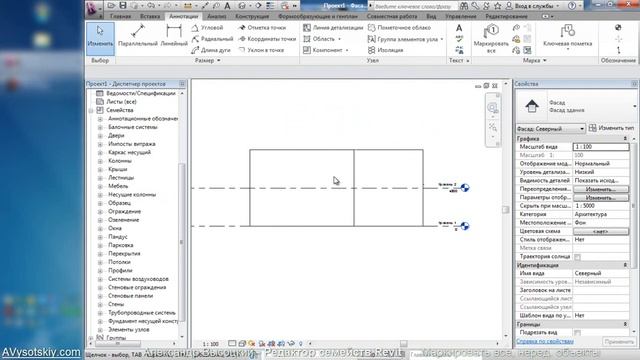The image size is (640, 360).
Task: Pick the Отметка точки spot elevation tool
Action: [x=262, y=27]
